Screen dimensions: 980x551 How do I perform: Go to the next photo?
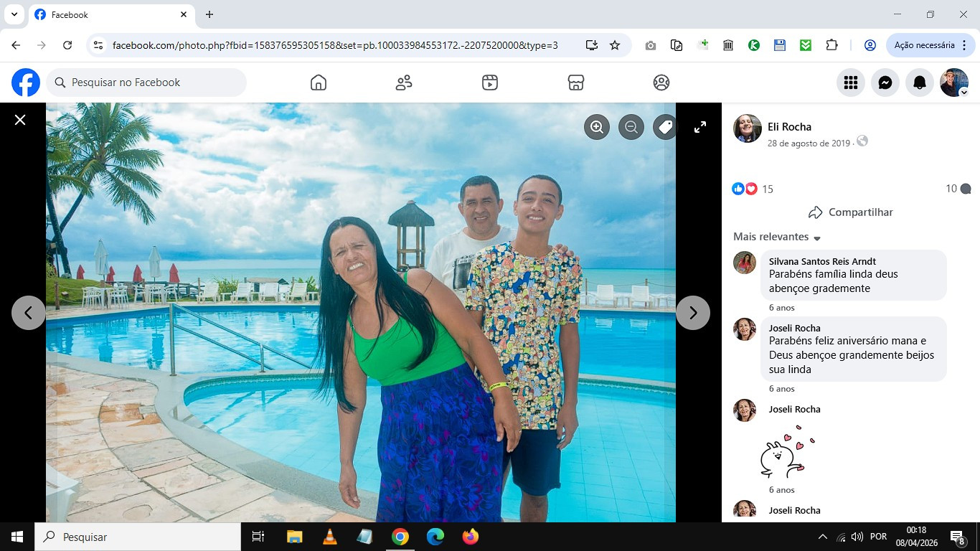point(692,313)
